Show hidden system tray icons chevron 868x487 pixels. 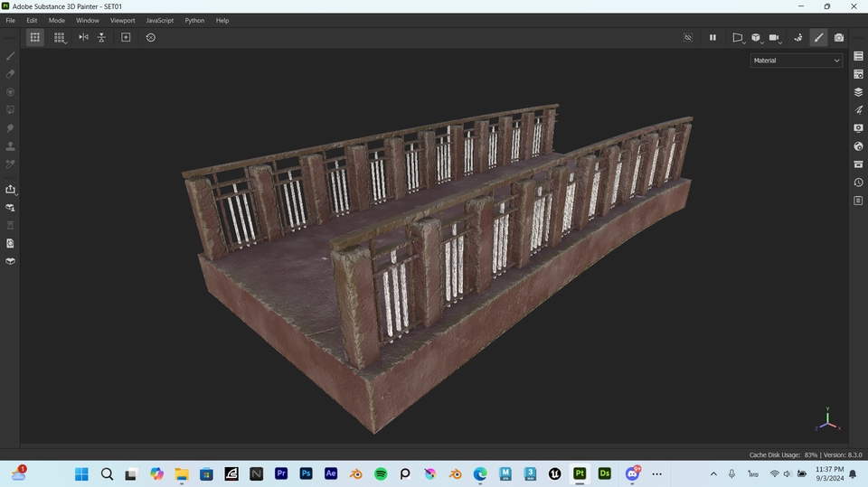(713, 474)
